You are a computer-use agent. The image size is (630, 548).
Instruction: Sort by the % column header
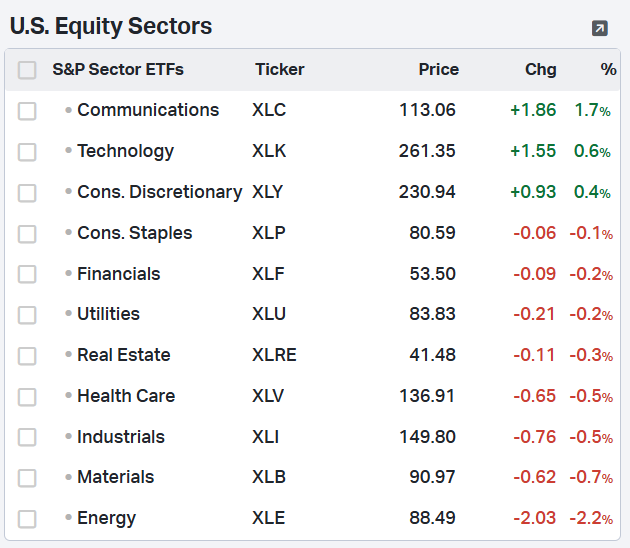point(608,70)
